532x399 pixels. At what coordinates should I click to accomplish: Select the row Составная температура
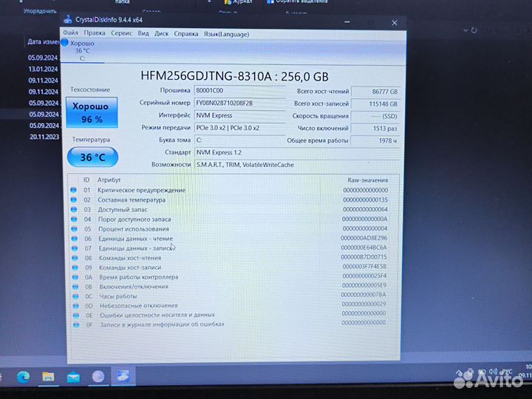(229, 199)
